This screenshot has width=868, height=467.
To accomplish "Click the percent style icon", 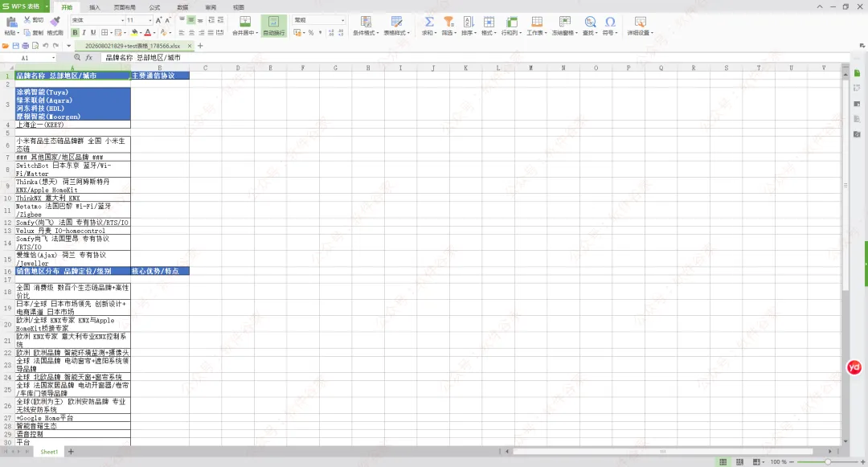I will click(311, 33).
